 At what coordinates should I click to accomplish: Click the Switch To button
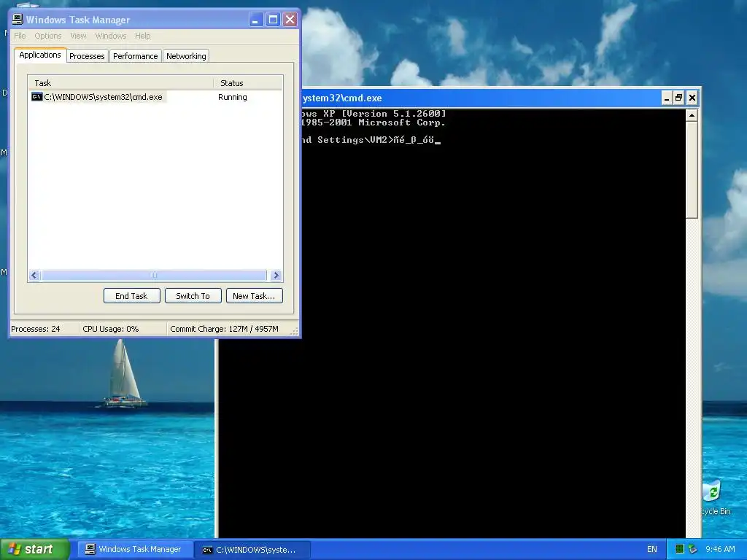(x=193, y=296)
